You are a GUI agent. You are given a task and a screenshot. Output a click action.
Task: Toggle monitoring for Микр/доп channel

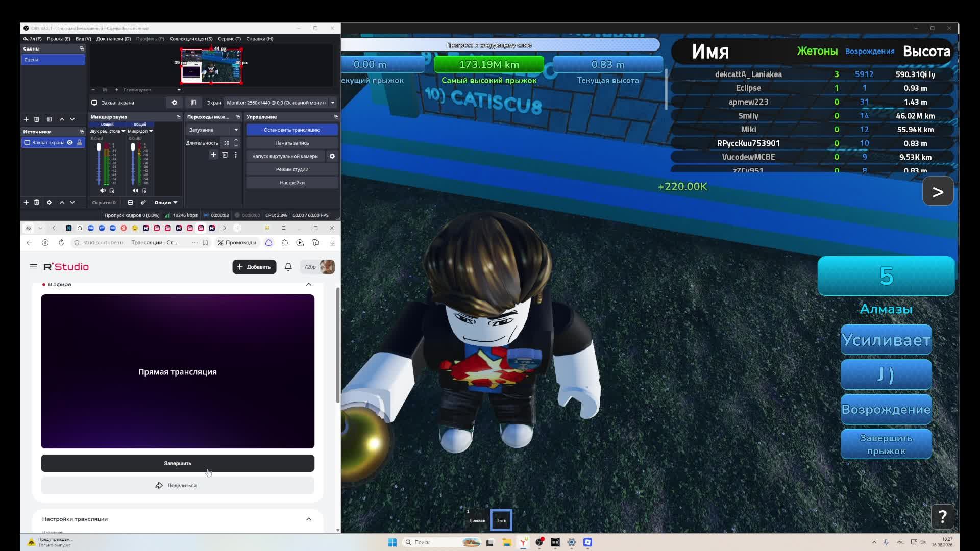[144, 191]
